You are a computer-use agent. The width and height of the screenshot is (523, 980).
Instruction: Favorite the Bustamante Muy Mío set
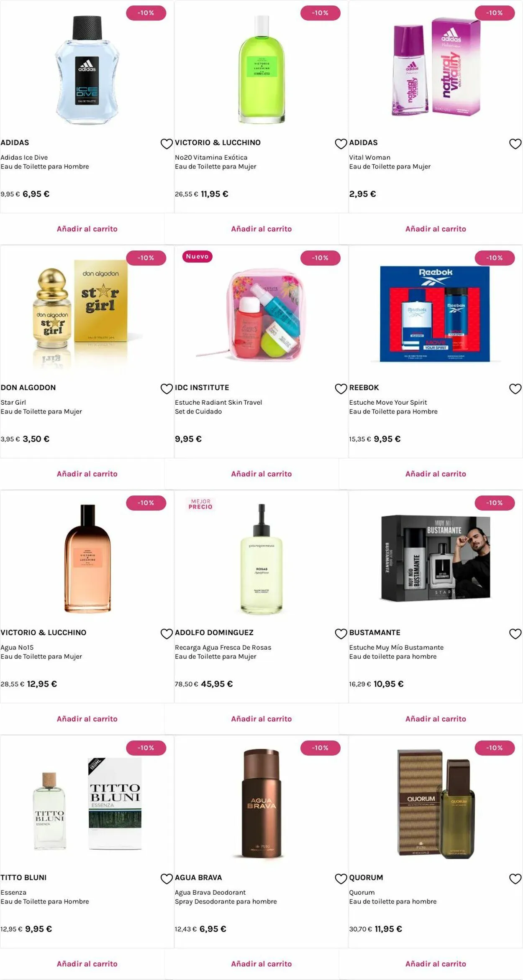point(515,634)
